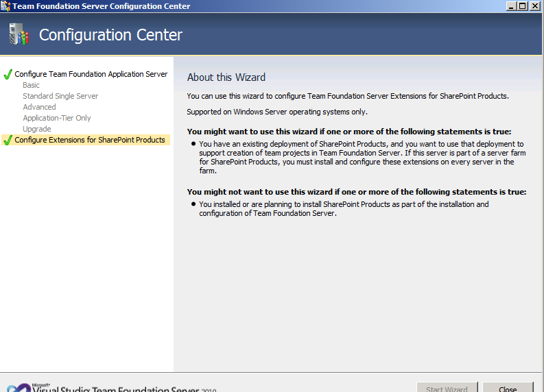Click the 'You might want to use this wizard' heading
Viewport: 544px width, 392px height.
click(349, 132)
